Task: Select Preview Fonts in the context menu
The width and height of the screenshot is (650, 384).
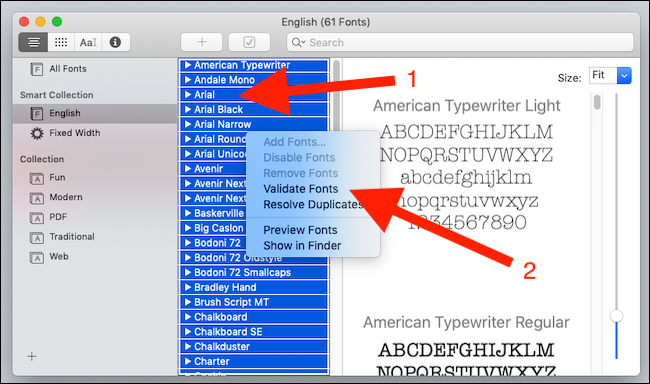Action: [x=300, y=230]
